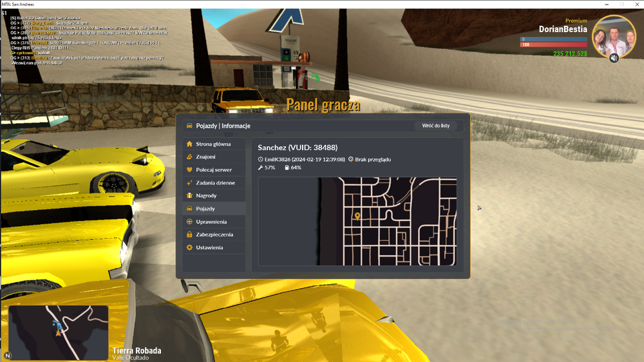Click Wróć do listy button
The width and height of the screenshot is (644, 362).
[x=436, y=126]
